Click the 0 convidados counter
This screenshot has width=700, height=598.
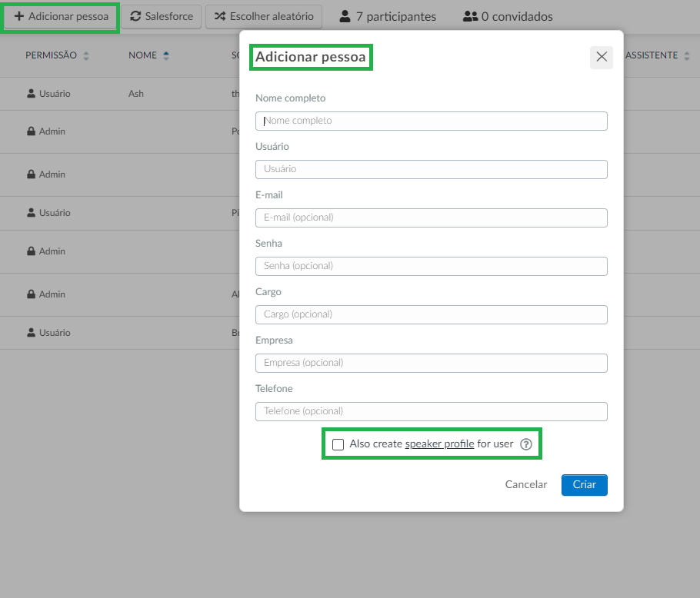[508, 16]
